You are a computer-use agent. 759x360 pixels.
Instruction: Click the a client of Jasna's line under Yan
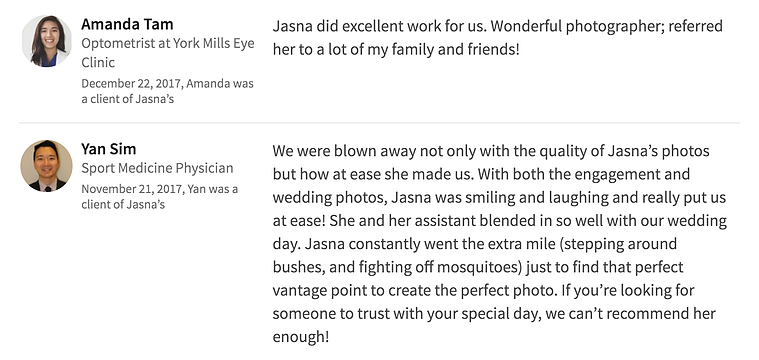pyautogui.click(x=123, y=204)
